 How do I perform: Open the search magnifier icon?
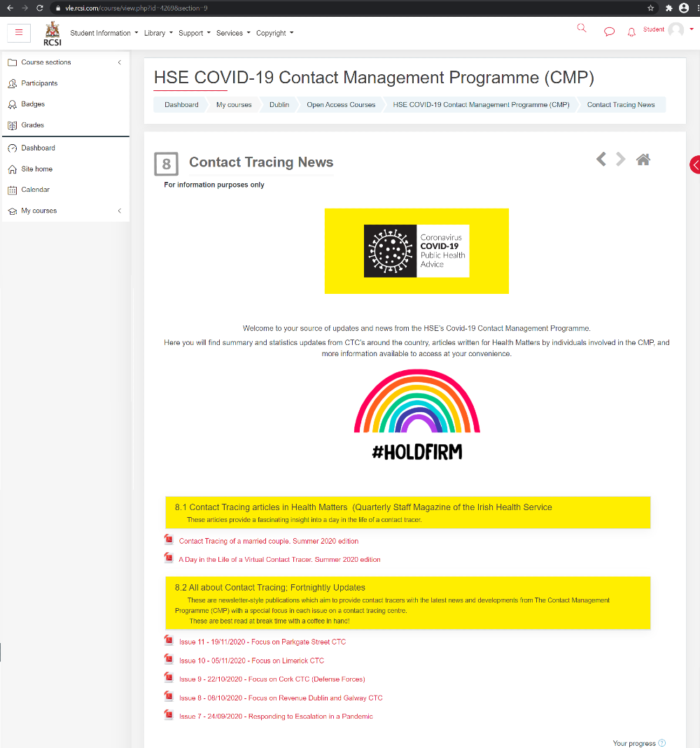click(581, 28)
